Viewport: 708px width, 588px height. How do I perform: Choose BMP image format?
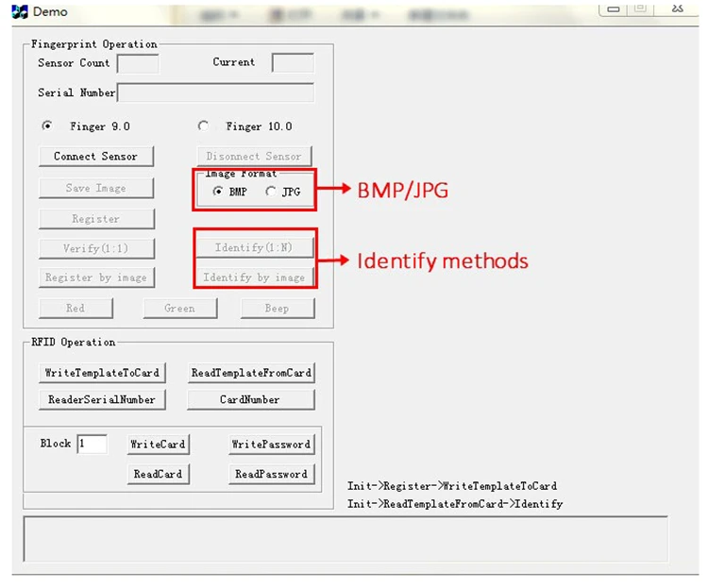(x=218, y=192)
